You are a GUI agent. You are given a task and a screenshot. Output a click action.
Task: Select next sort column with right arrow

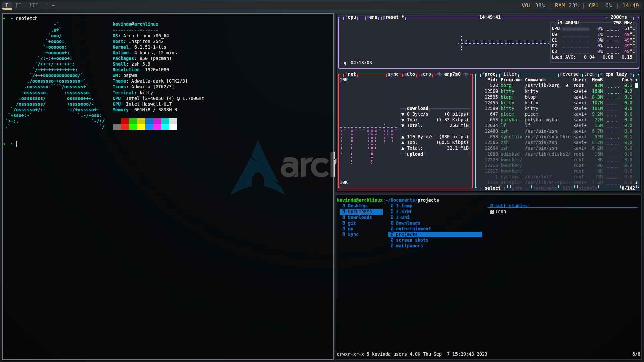[631, 74]
